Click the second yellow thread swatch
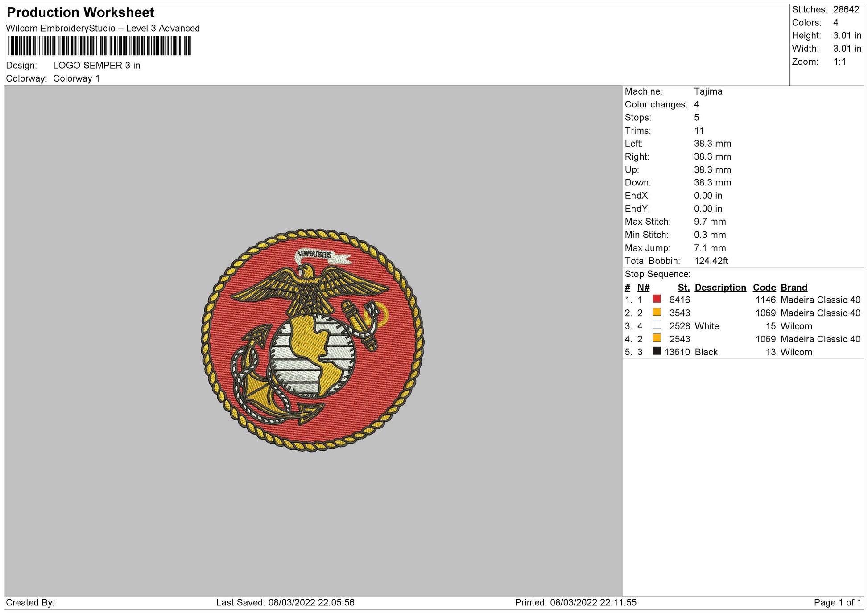 pyautogui.click(x=657, y=338)
